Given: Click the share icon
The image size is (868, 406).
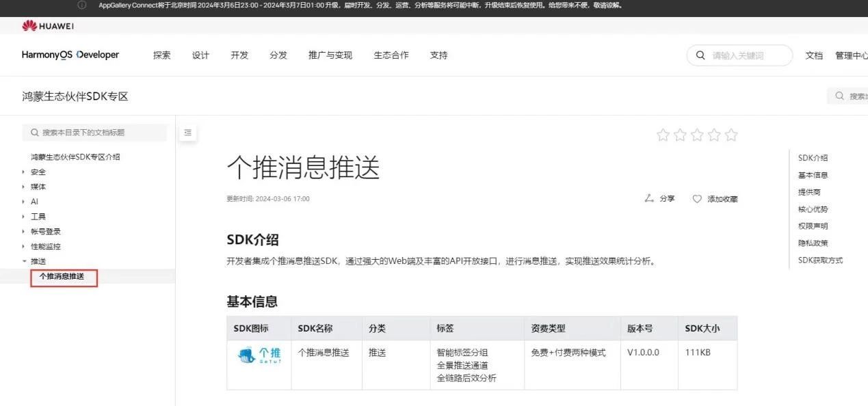Looking at the screenshot, I should click(649, 198).
